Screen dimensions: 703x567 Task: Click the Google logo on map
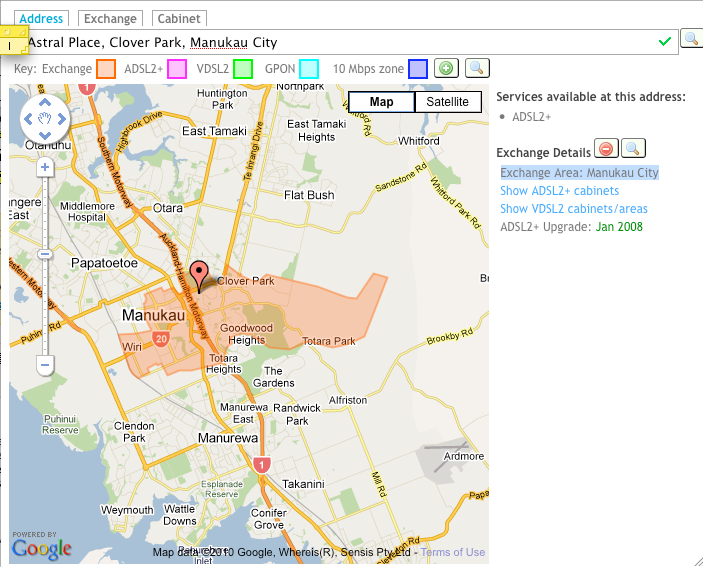[41, 548]
